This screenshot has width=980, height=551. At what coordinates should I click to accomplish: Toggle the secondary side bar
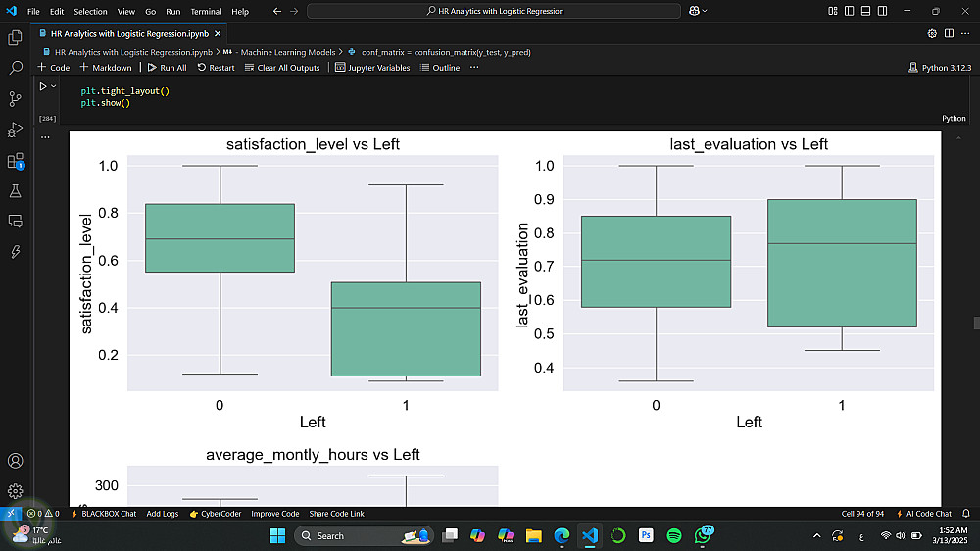click(883, 11)
